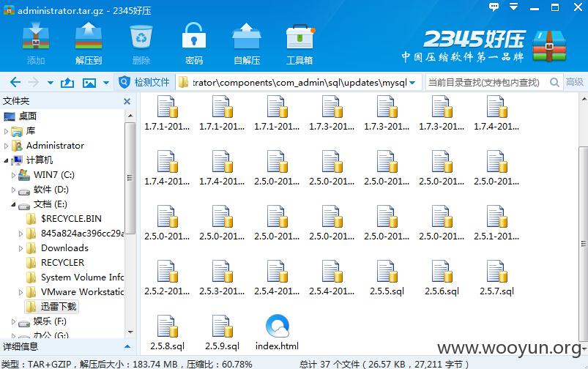The width and height of the screenshot is (588, 369).
Task: Open the 工具箱 (Toolbox) icon
Action: coord(299,43)
